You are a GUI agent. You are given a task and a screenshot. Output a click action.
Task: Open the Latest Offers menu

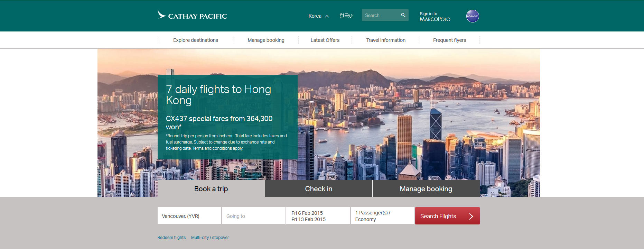coord(325,40)
